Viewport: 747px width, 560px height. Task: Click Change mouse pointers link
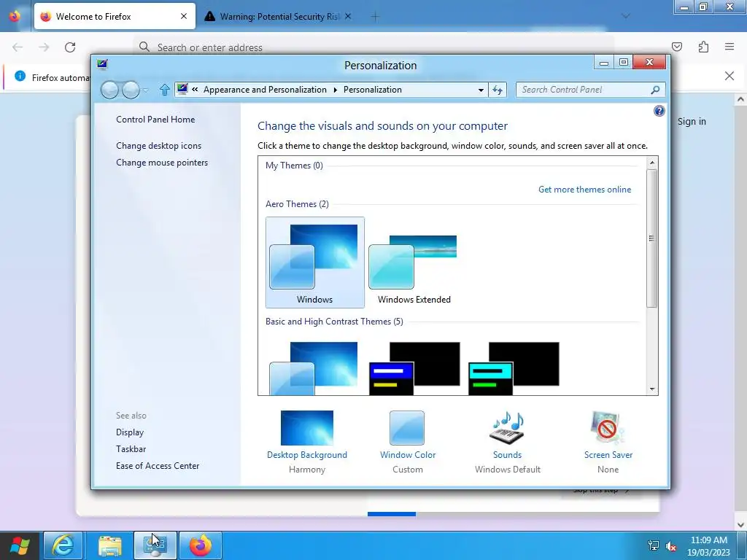click(x=162, y=163)
